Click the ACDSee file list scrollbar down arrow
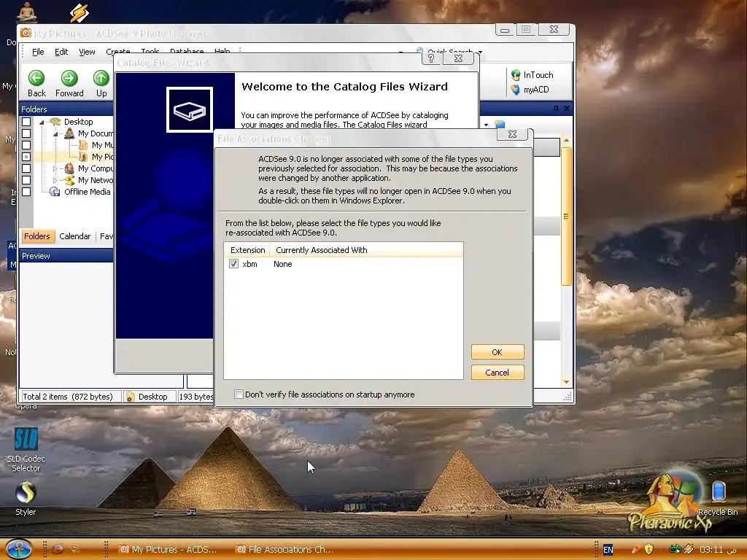The height and width of the screenshot is (560, 747). coord(566,382)
